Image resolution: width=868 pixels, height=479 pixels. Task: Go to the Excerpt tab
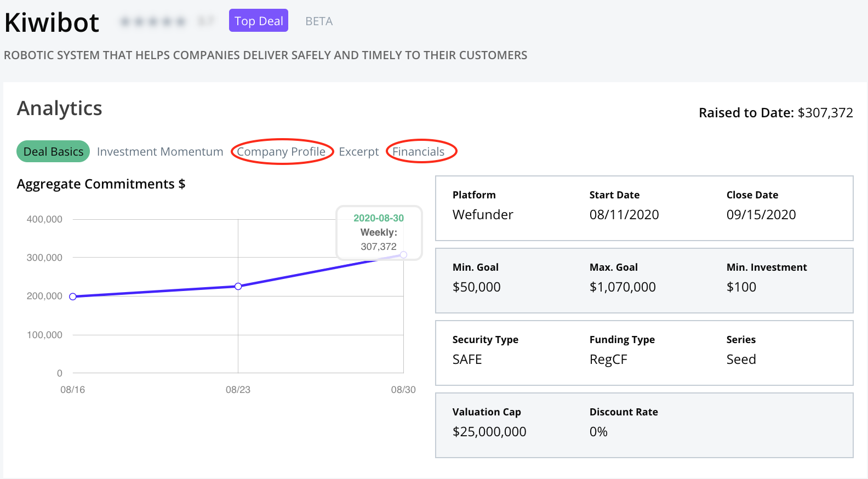click(x=358, y=152)
